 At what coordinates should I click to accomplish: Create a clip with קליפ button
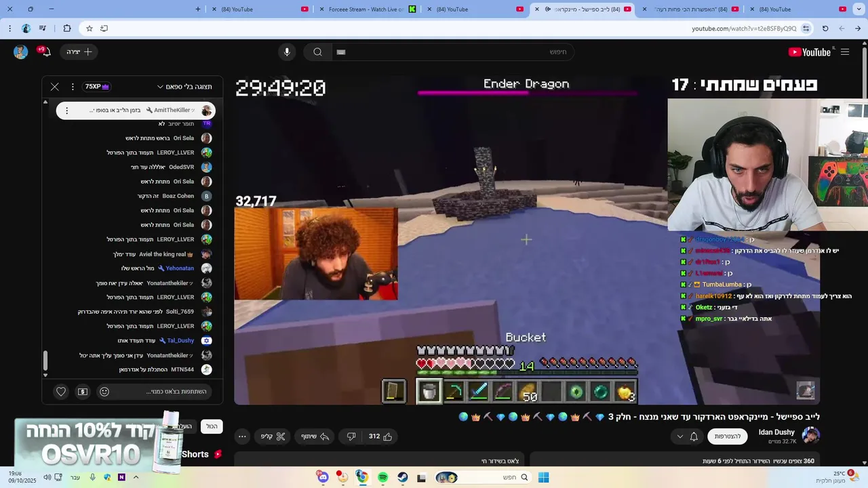coord(273,436)
